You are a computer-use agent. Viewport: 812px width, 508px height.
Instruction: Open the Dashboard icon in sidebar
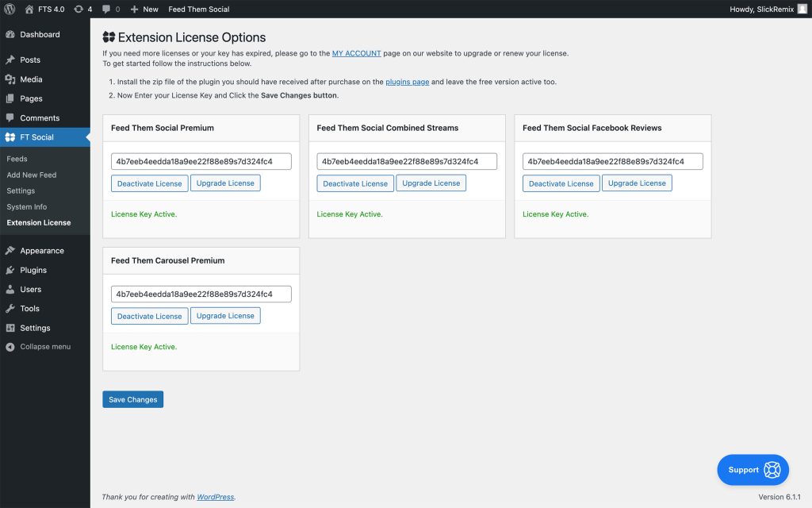10,34
